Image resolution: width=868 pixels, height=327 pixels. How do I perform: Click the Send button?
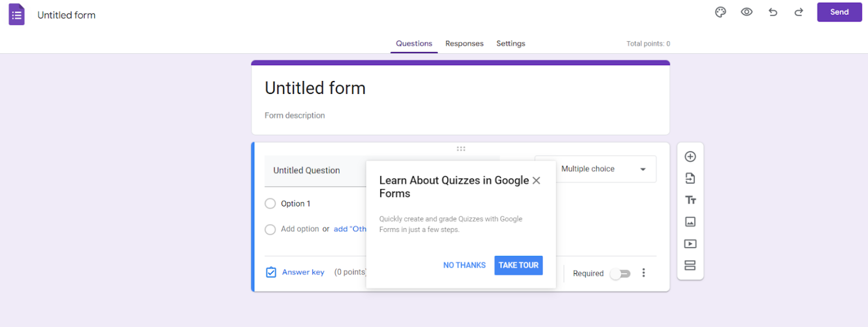(x=839, y=12)
